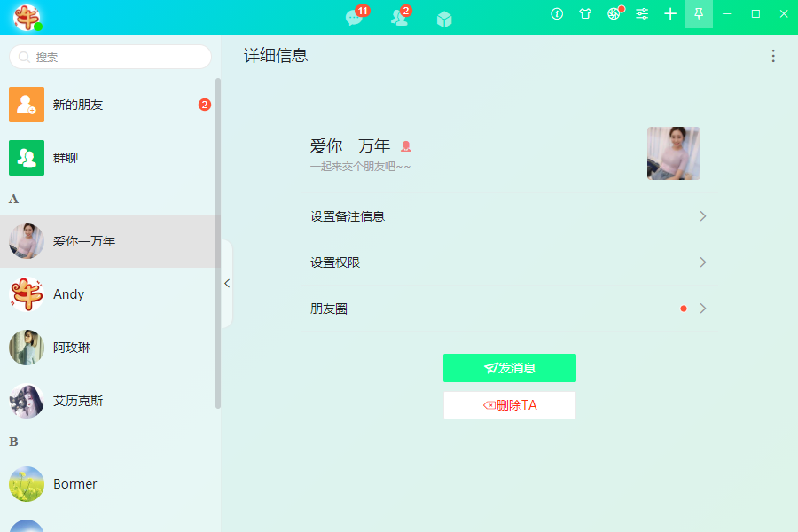Click the info circle icon

[557, 14]
